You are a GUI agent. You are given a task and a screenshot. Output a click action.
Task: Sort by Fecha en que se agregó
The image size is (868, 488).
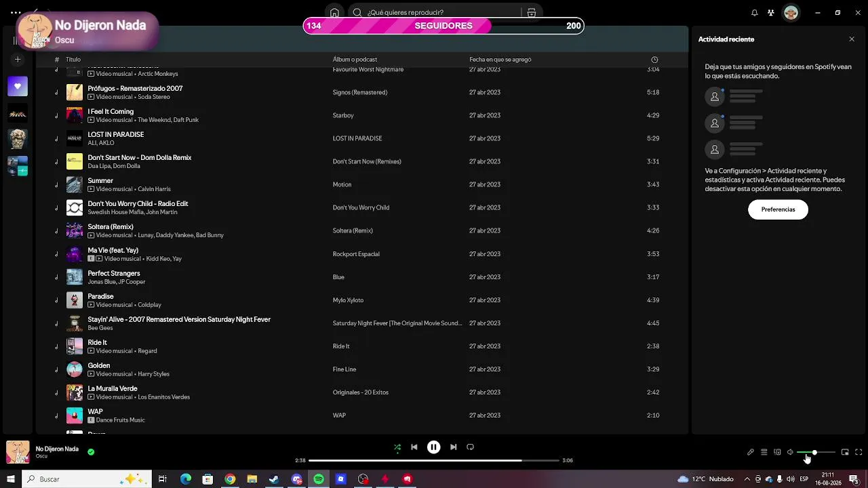click(500, 60)
